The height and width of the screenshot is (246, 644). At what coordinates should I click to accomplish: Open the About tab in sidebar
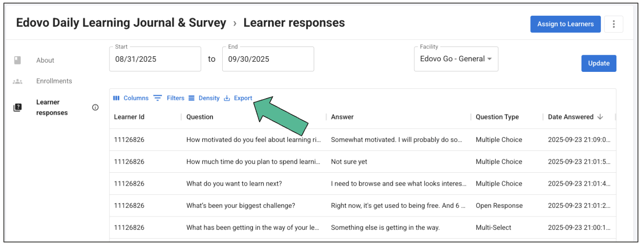45,60
